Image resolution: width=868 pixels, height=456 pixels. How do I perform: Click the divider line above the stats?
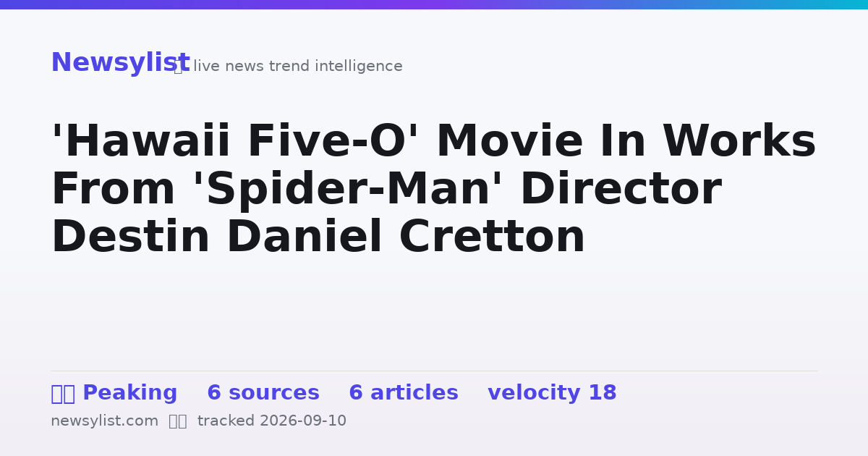(x=434, y=371)
